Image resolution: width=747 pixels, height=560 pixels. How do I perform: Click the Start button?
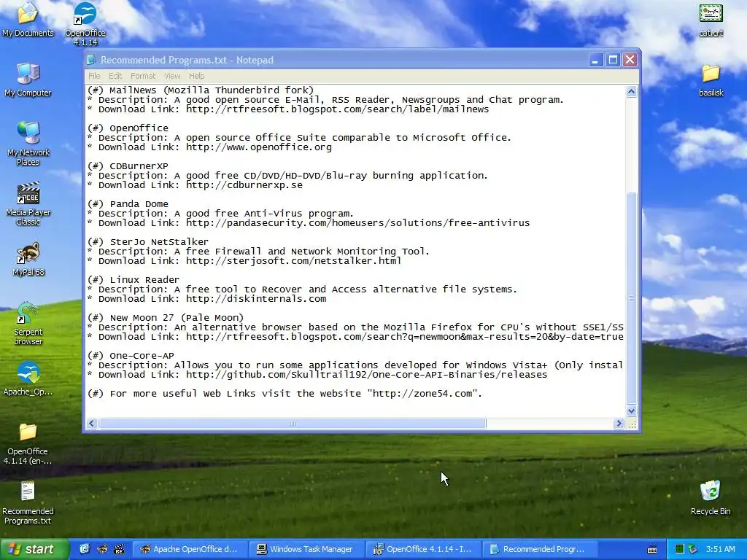[34, 549]
